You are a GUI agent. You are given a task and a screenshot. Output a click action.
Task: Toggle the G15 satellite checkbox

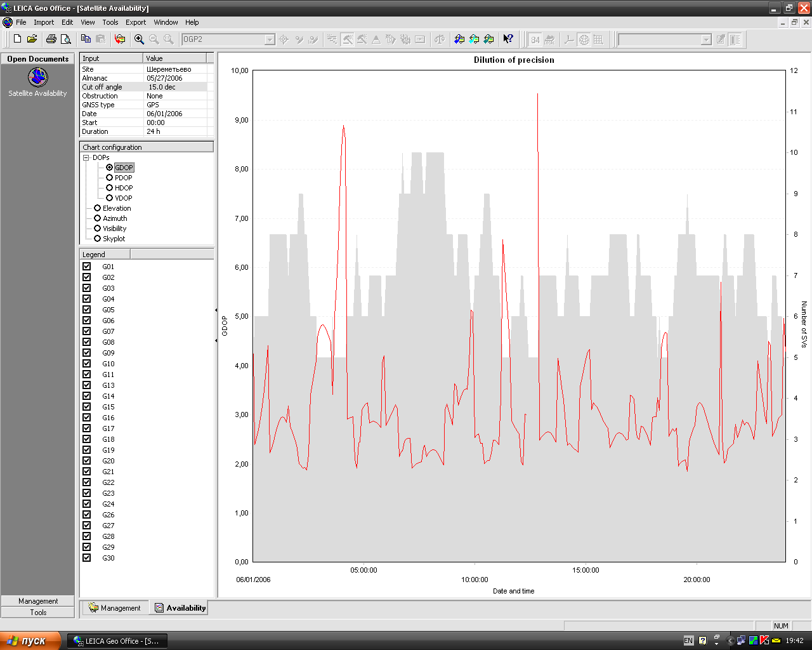[87, 407]
